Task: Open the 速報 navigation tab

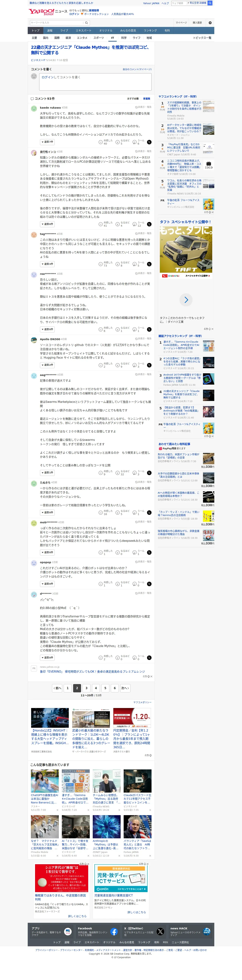Action: [x=50, y=30]
